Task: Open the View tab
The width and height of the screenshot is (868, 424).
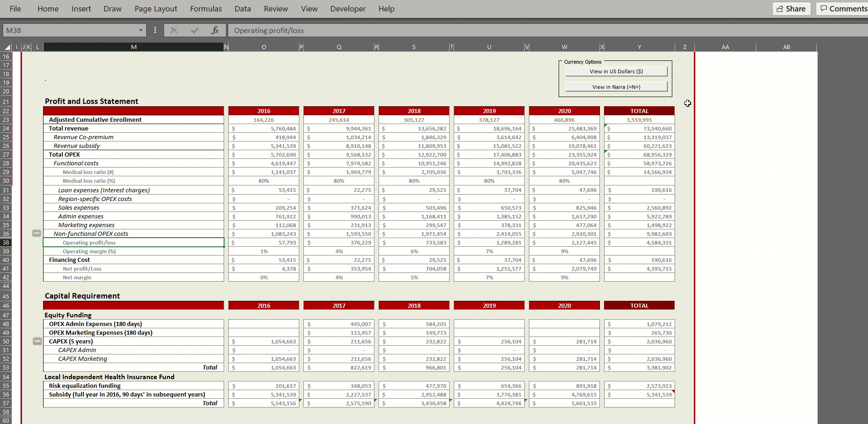Action: click(309, 9)
